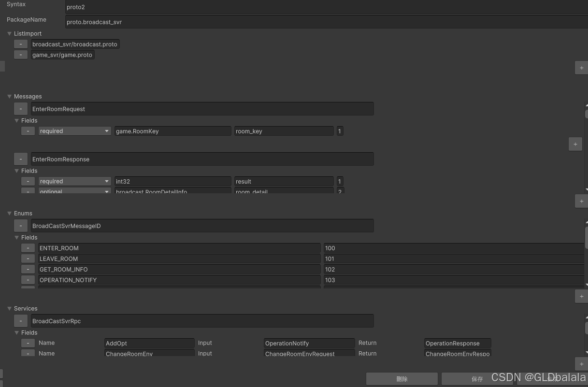
Task: Click the 保存 save button
Action: point(477,379)
